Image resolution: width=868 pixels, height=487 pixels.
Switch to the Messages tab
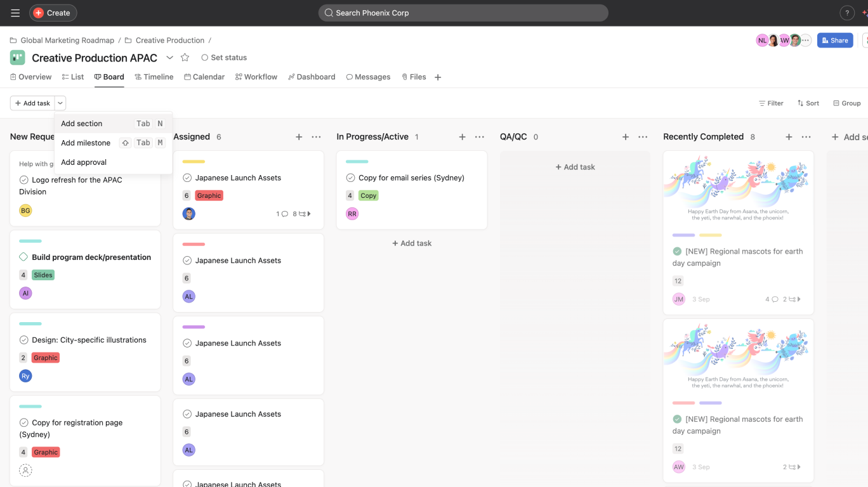pos(368,77)
